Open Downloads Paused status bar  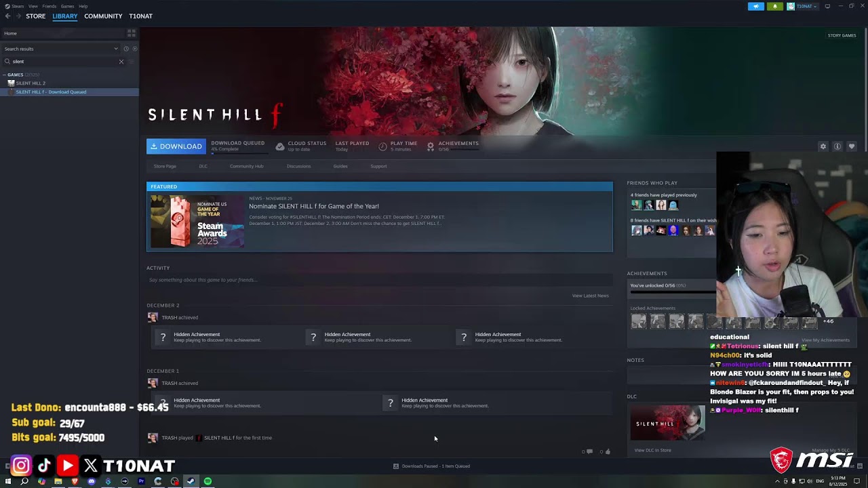[x=432, y=466]
